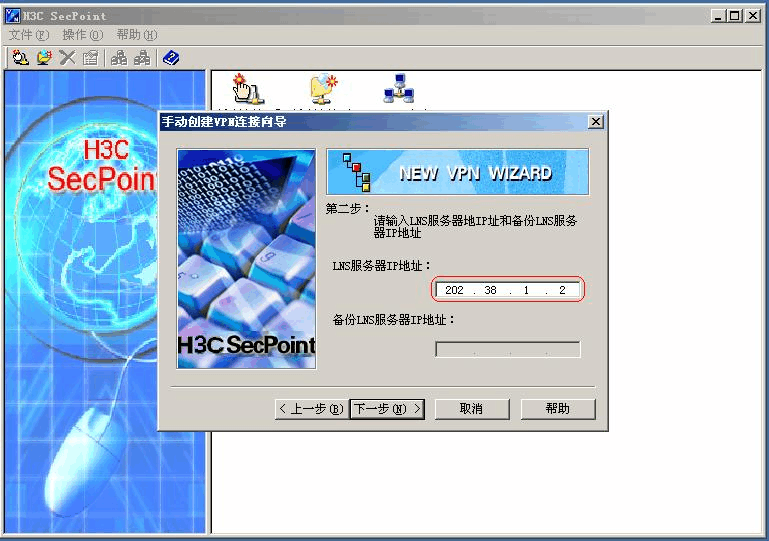Image resolution: width=769 pixels, height=541 pixels.
Task: Open the 文件(F) menu
Action: (x=28, y=35)
